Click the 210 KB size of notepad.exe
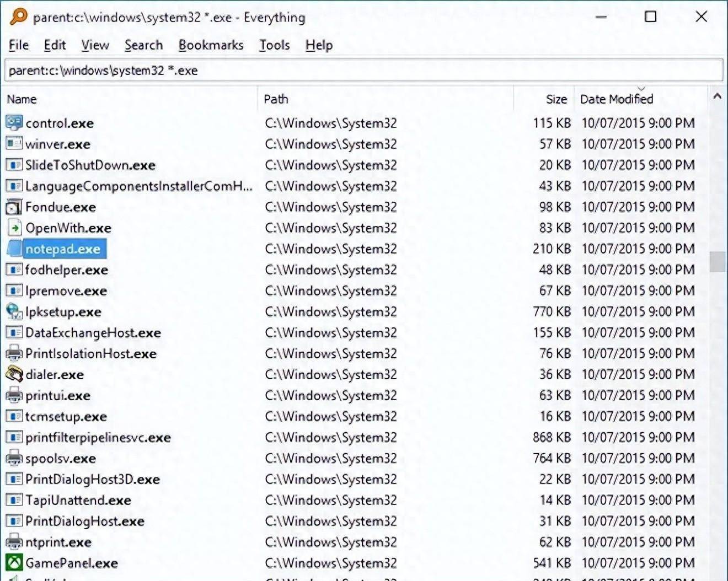The image size is (728, 581). point(552,249)
